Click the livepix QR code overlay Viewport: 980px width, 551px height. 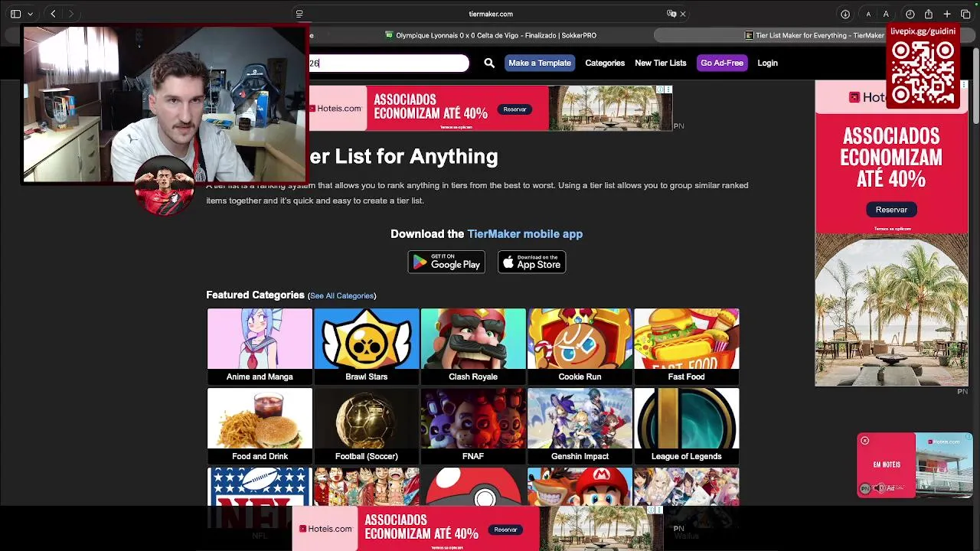click(923, 73)
